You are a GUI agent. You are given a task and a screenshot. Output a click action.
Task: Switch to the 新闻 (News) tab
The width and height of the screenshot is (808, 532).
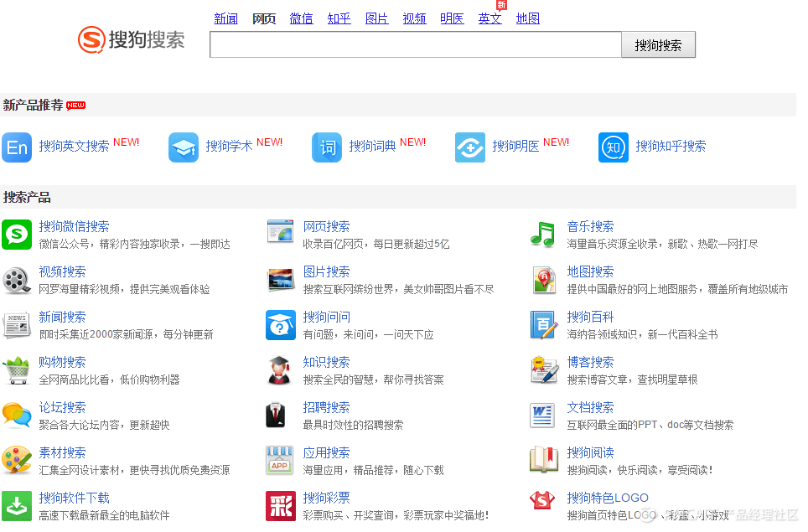point(225,18)
